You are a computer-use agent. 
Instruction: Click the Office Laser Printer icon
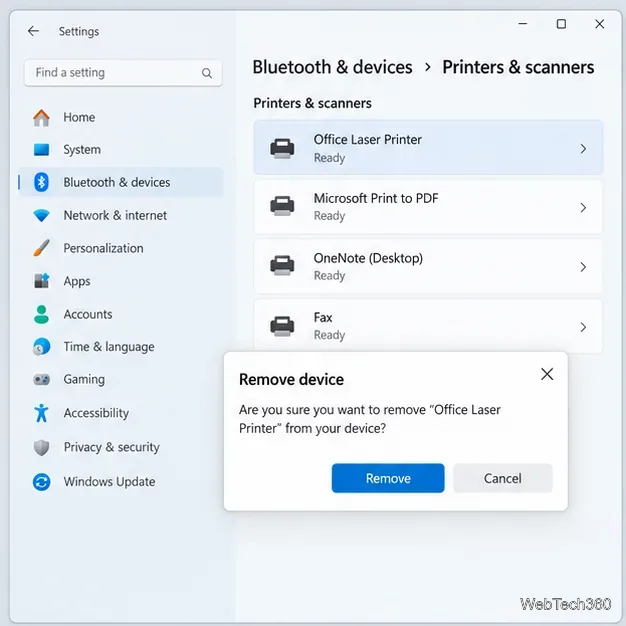282,149
